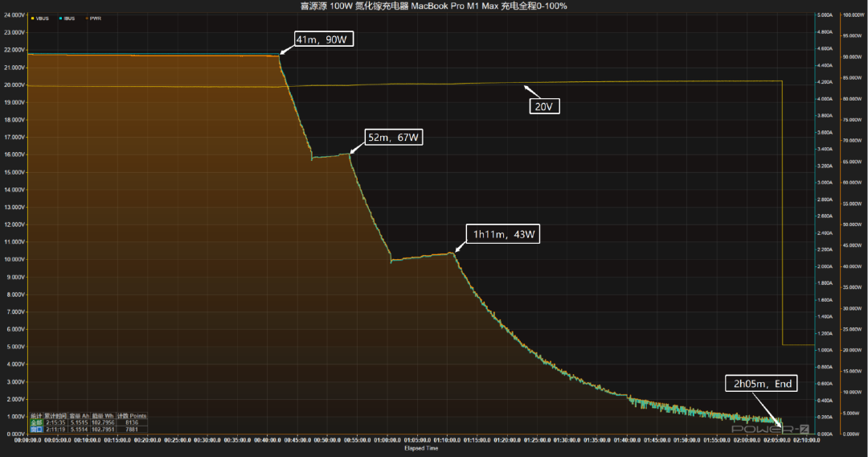Click the 7881 points count cell
The image size is (868, 457).
(132, 430)
